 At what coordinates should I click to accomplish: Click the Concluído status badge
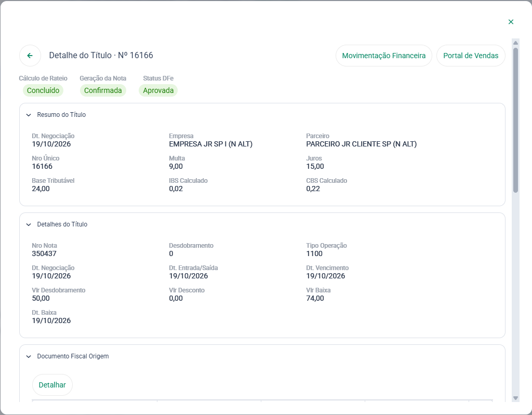point(43,90)
